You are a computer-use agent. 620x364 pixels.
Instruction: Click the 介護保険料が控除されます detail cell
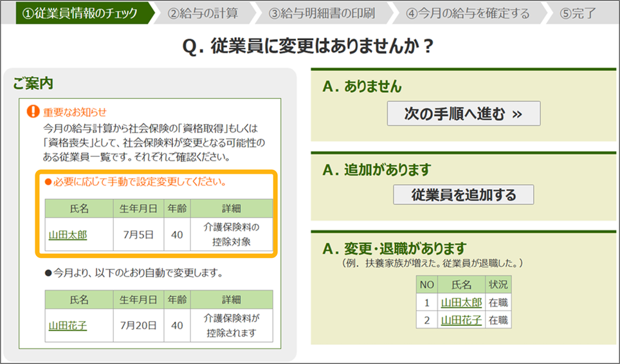point(232,325)
